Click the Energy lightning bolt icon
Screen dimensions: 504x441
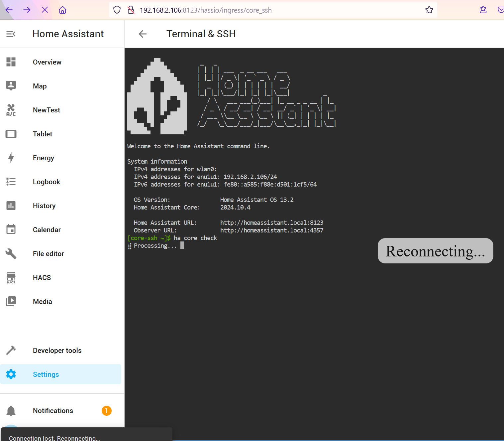tap(11, 158)
